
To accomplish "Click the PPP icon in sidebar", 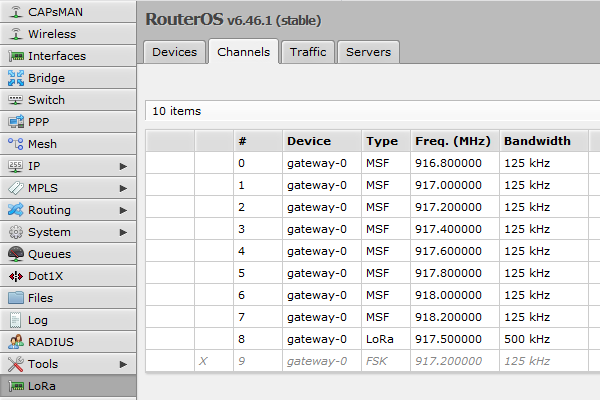I will (16, 122).
